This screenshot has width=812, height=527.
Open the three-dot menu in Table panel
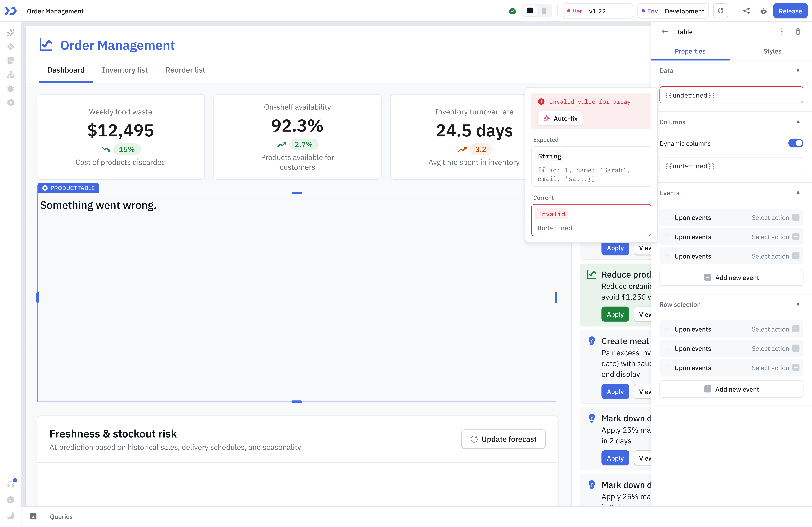tap(782, 32)
